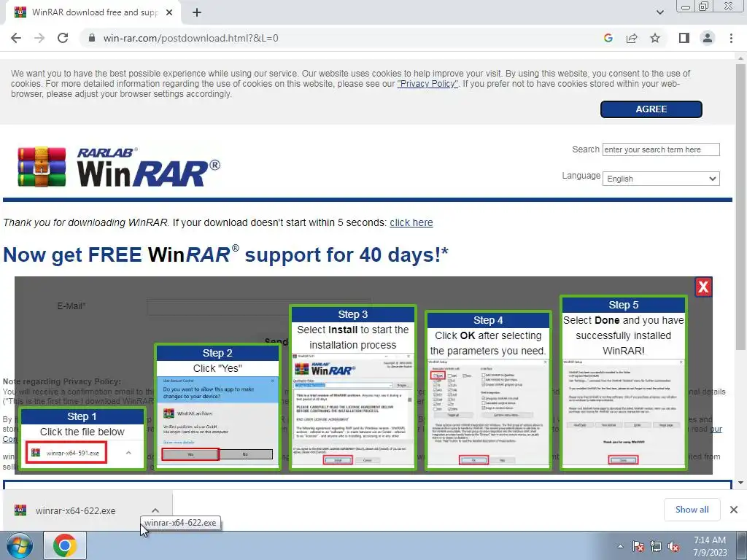Viewport: 747px width, 560px height.
Task: Open the Action Center flag icon
Action: pyautogui.click(x=638, y=546)
